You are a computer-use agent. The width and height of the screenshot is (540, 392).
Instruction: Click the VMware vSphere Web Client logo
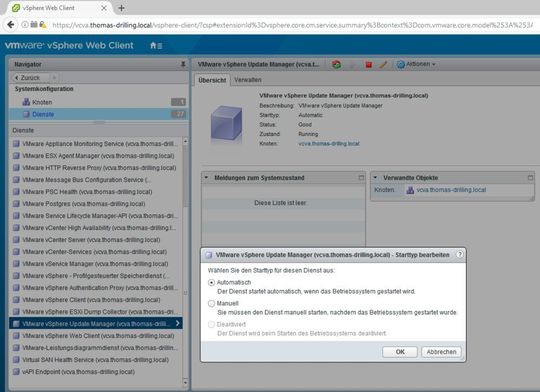(69, 45)
